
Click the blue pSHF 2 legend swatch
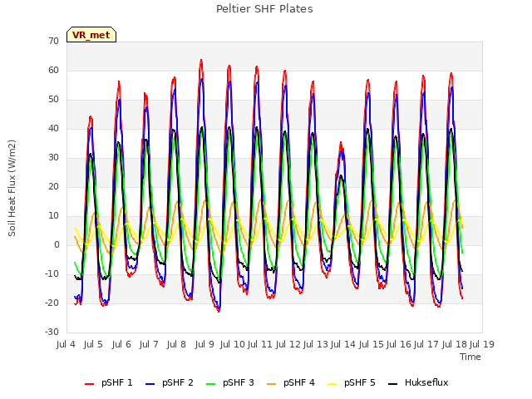[x=150, y=384]
